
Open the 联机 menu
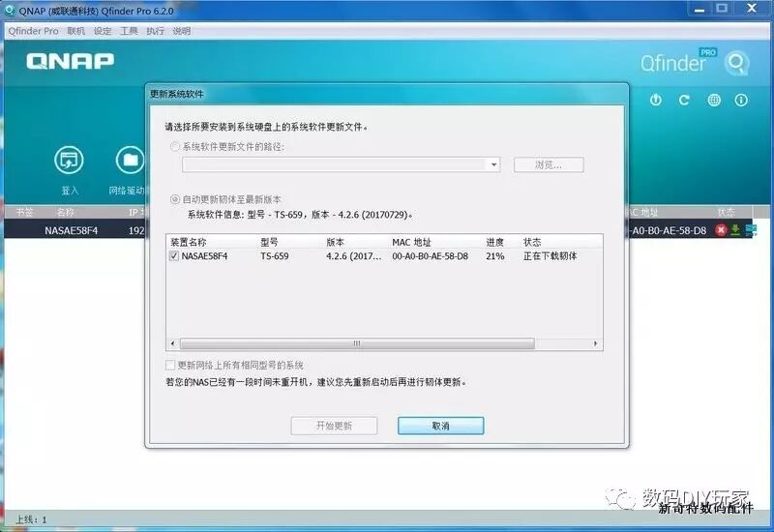tap(76, 31)
